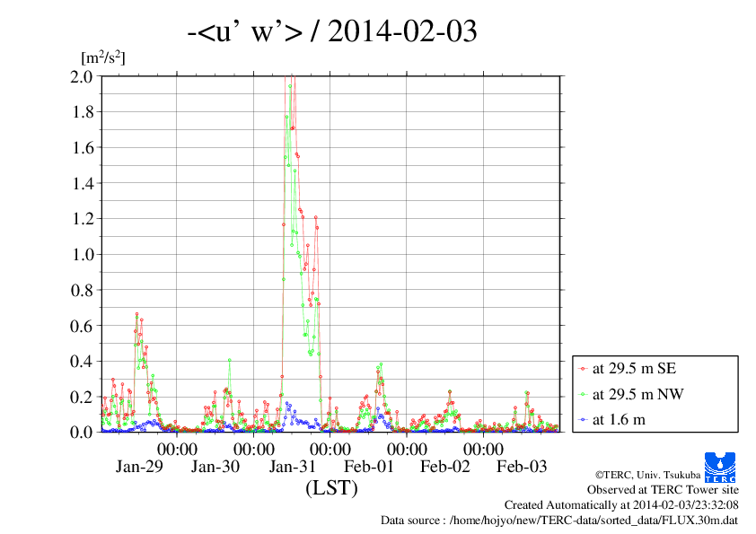
Task: Select legend entry 'at 29.5 m NW'
Action: [x=637, y=394]
